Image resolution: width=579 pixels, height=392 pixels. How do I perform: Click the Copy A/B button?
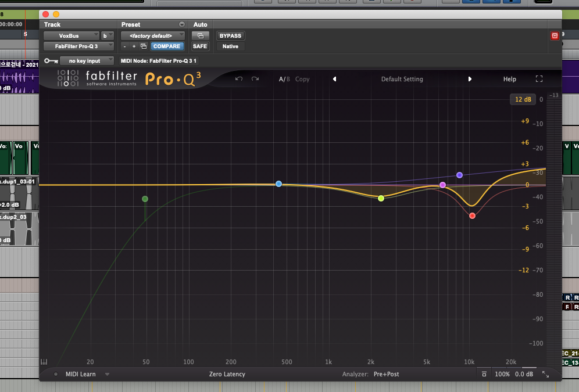302,79
